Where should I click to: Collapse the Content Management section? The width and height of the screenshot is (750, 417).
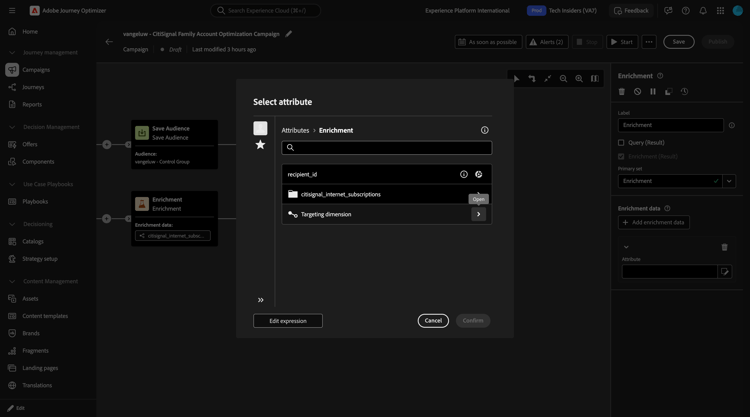12,281
